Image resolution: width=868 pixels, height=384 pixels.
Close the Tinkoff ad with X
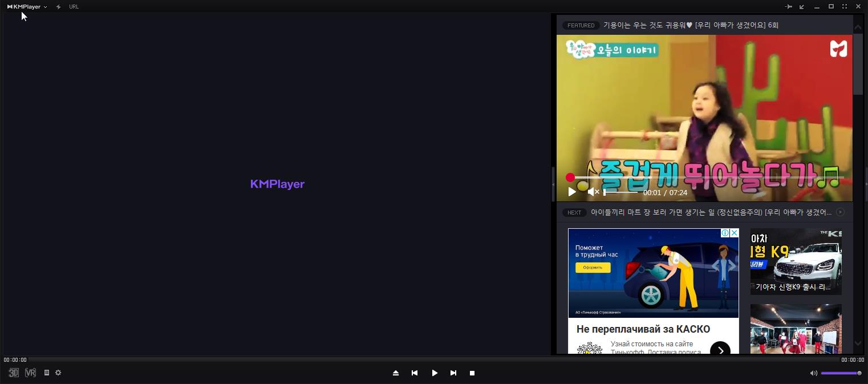click(735, 233)
